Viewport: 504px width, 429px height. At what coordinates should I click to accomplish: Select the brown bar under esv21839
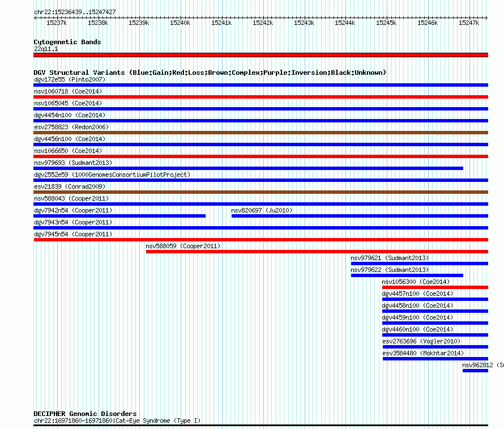tap(260, 192)
